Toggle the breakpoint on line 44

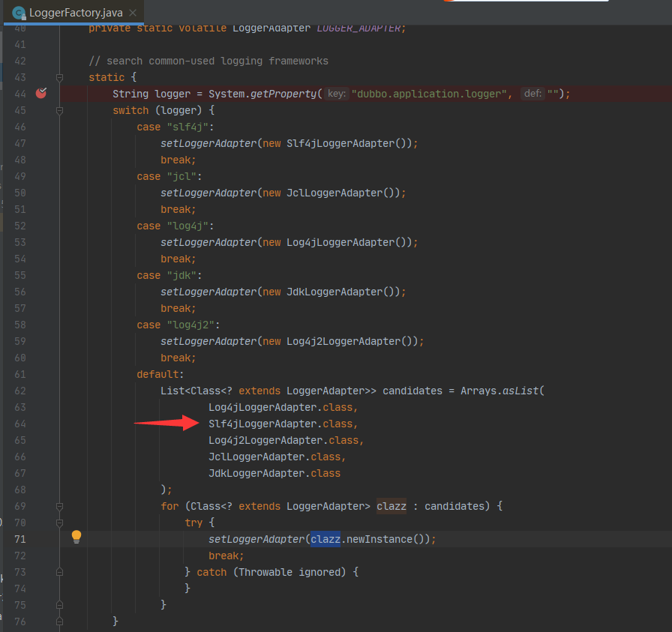coord(41,93)
